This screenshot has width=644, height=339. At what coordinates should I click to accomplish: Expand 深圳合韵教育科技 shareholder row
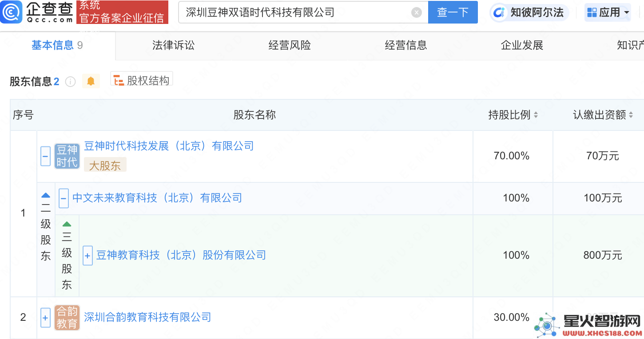coord(45,318)
